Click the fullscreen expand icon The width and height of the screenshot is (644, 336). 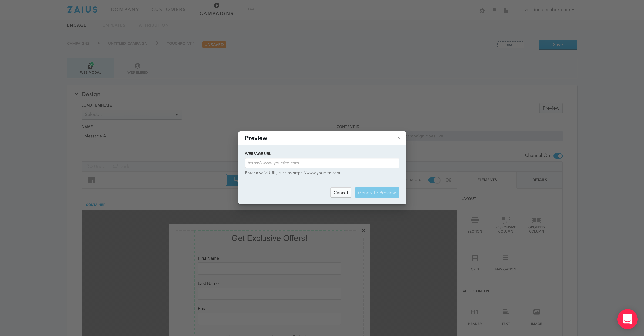coord(449,180)
